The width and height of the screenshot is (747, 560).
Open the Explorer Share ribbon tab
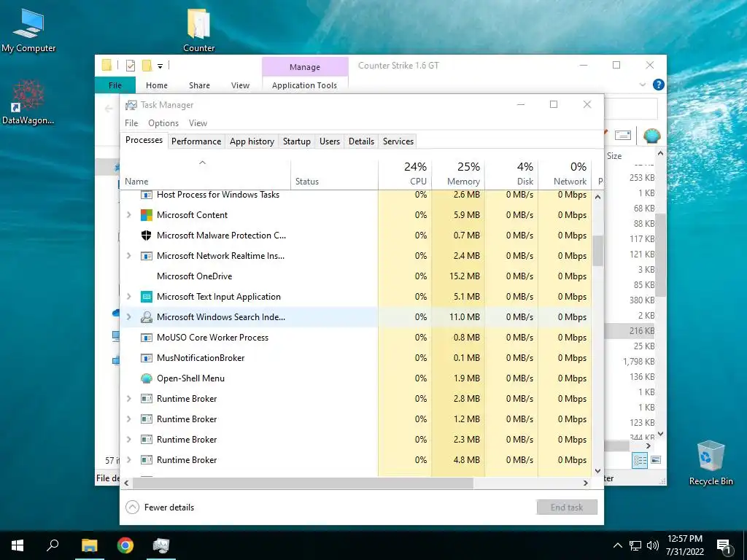point(199,85)
